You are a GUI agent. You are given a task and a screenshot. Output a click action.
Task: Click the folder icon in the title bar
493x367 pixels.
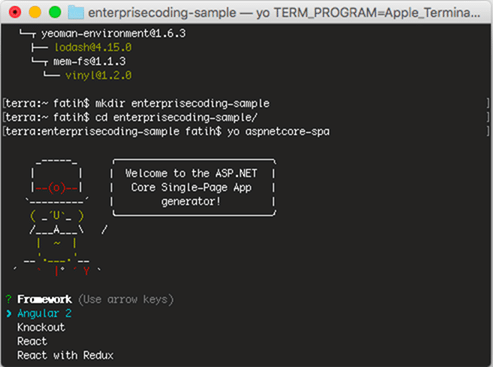76,12
